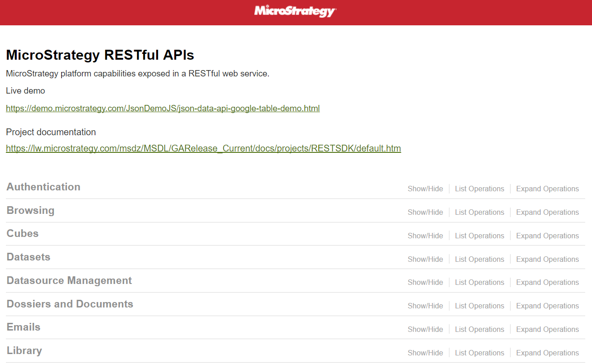This screenshot has width=592, height=364.
Task: Open the Datasource Management section title
Action: pyautogui.click(x=69, y=281)
